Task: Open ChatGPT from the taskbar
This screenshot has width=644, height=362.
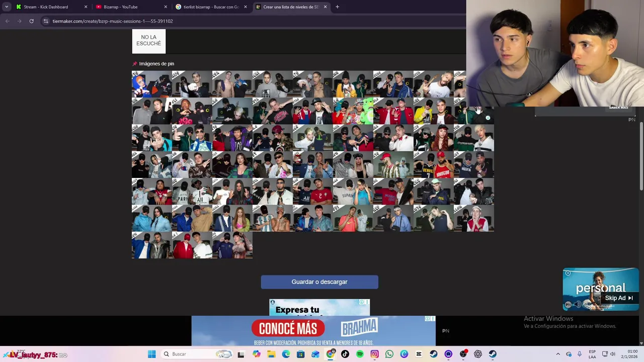Action: [477, 354]
